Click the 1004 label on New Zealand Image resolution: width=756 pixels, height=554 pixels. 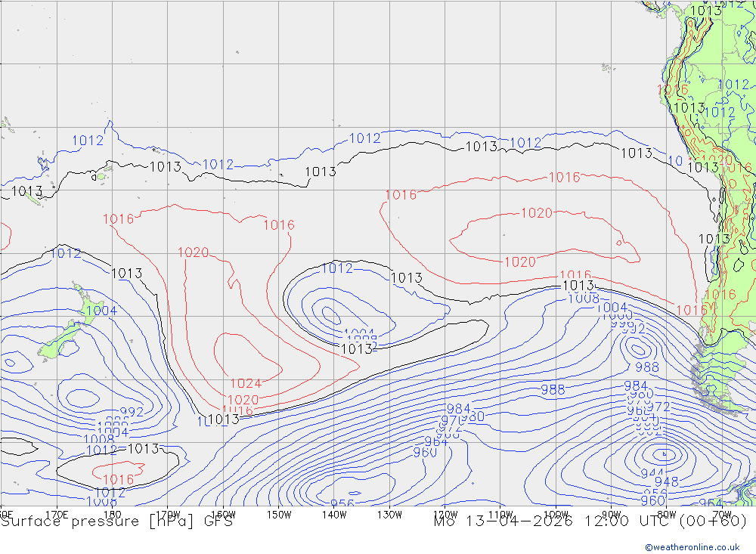pos(101,311)
